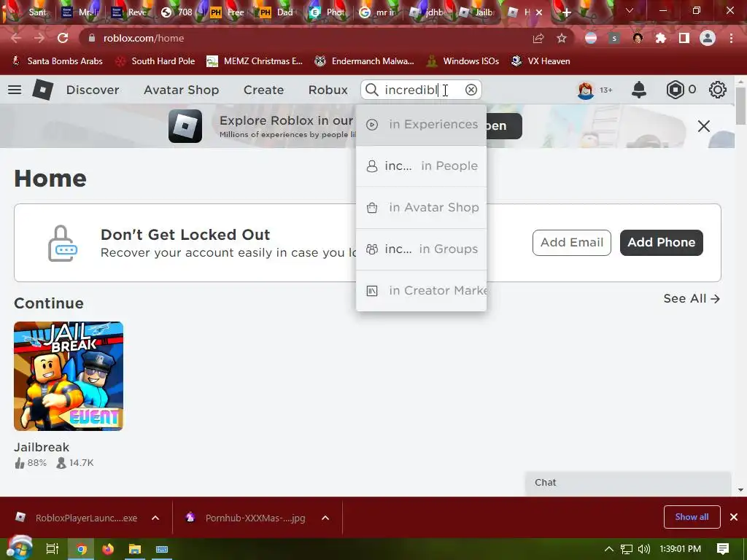The width and height of the screenshot is (747, 560).
Task: Show hidden system tray icons
Action: coord(609,549)
